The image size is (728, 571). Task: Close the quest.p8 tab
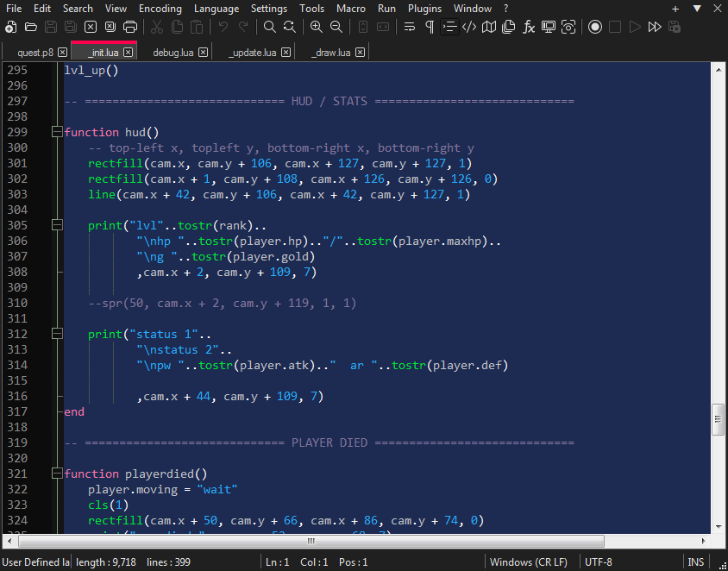[63, 53]
